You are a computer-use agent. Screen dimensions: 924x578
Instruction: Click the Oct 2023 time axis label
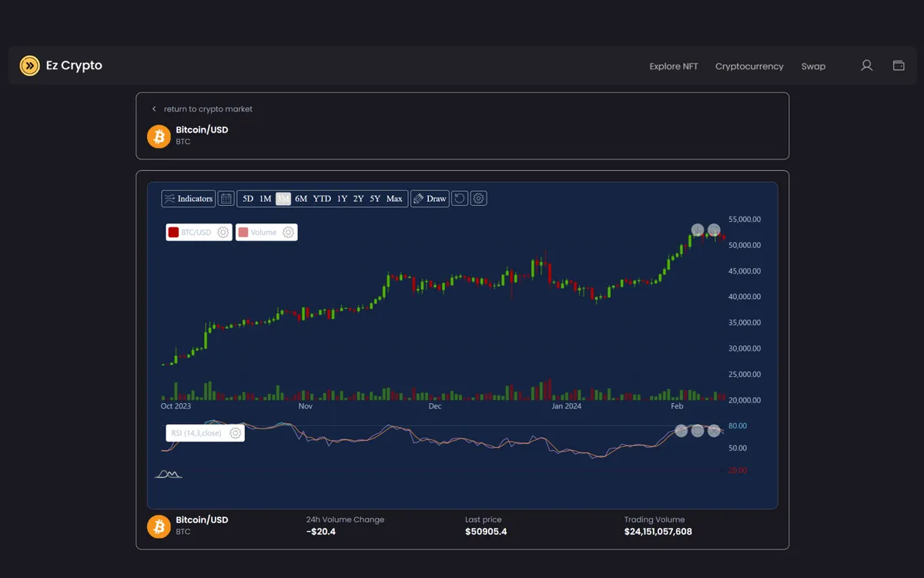[176, 406]
